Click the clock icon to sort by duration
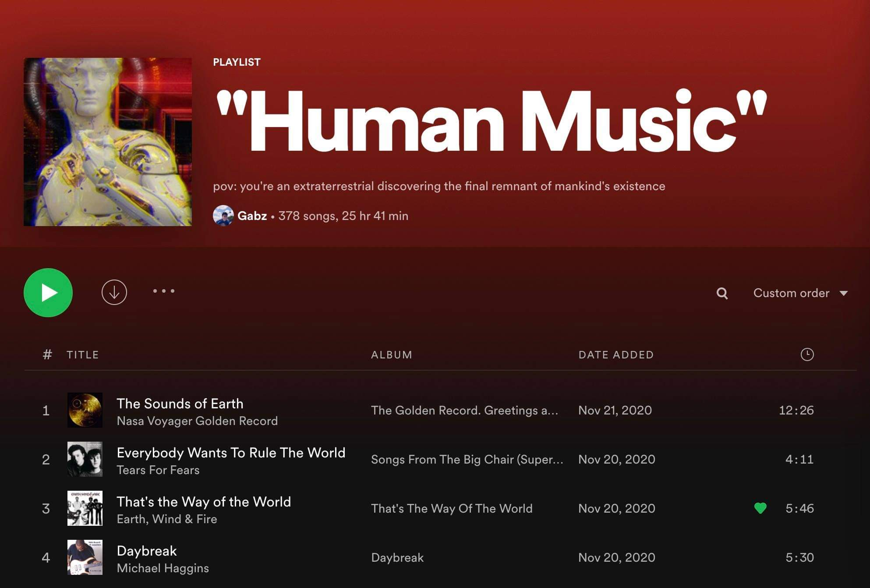The height and width of the screenshot is (588, 870). 808,354
